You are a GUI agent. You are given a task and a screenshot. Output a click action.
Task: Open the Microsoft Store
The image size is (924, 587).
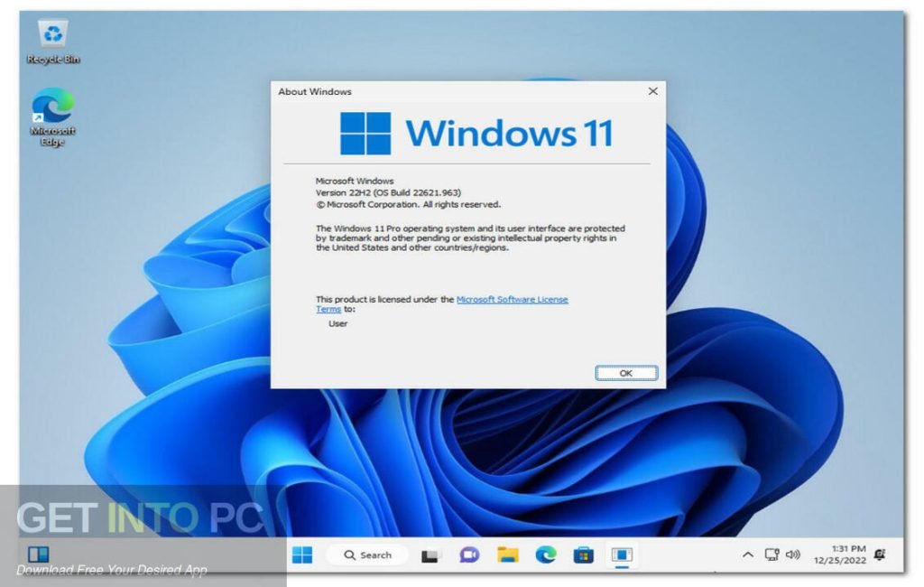(x=583, y=554)
